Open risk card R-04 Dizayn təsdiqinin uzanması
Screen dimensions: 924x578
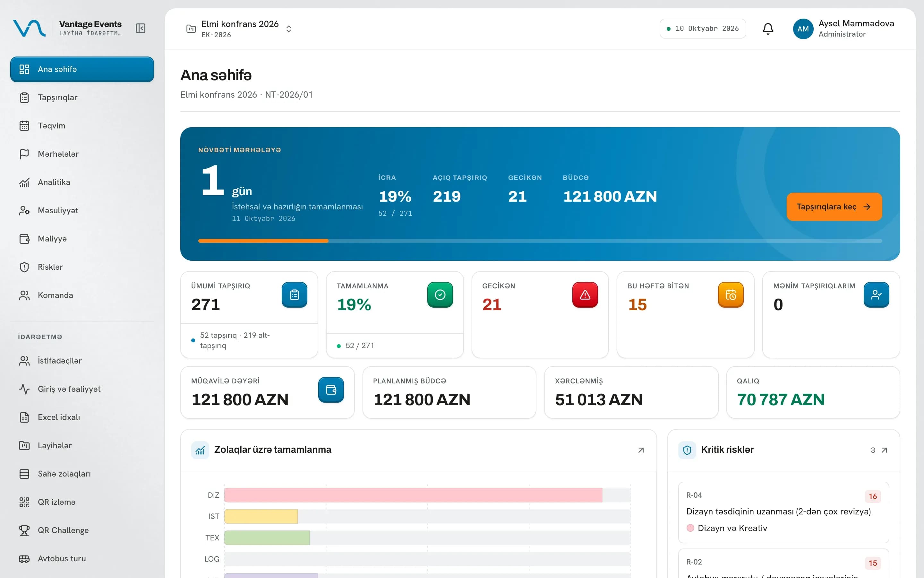[x=783, y=512]
